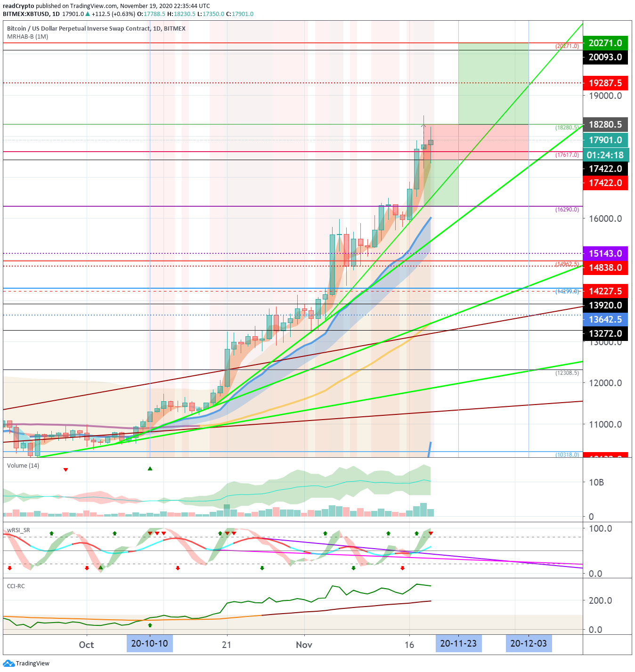Click the green arrow in Volume pane

click(150, 469)
